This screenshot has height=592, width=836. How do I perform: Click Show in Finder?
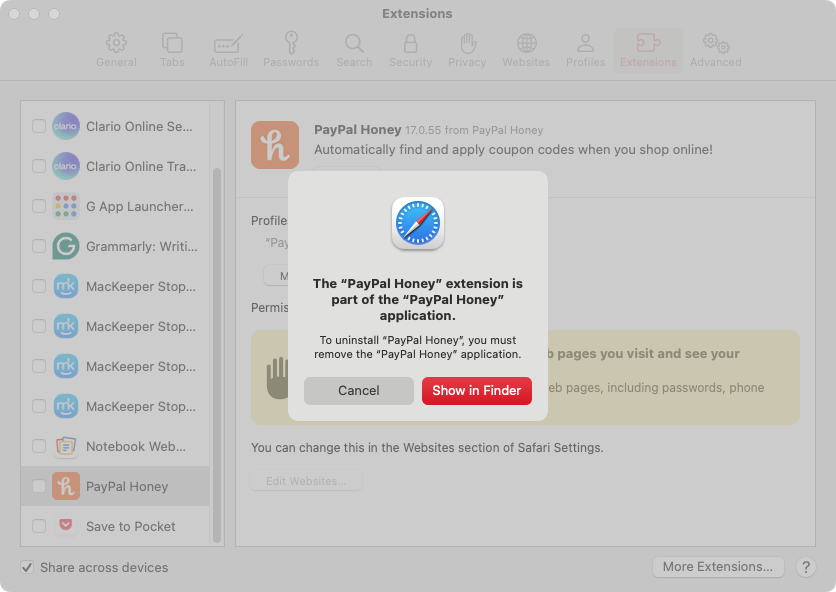click(477, 391)
